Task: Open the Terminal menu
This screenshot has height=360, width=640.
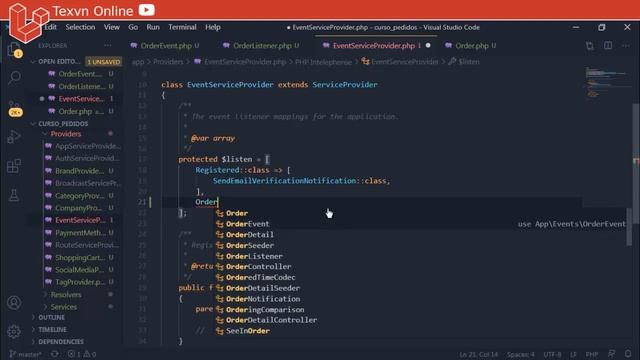Action: (x=182, y=27)
